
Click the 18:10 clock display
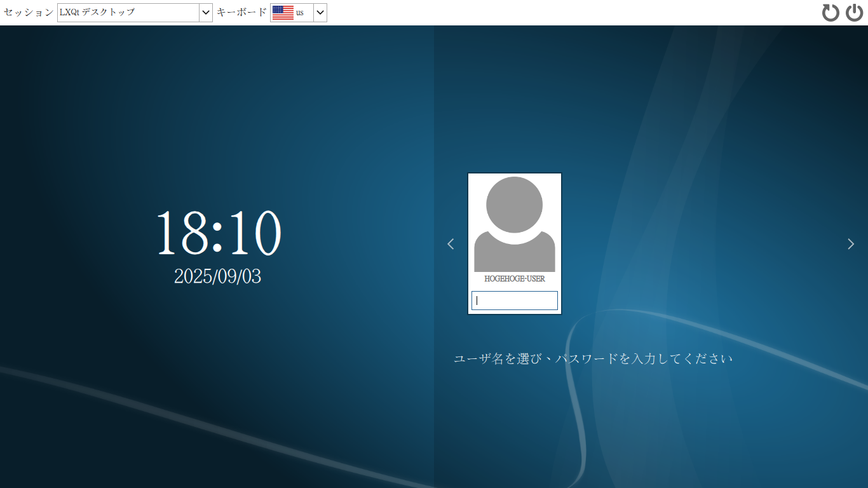tap(219, 233)
